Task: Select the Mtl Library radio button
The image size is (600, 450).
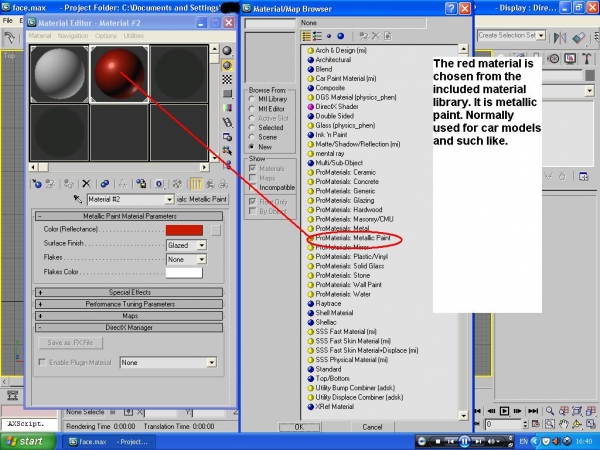Action: pyautogui.click(x=251, y=99)
